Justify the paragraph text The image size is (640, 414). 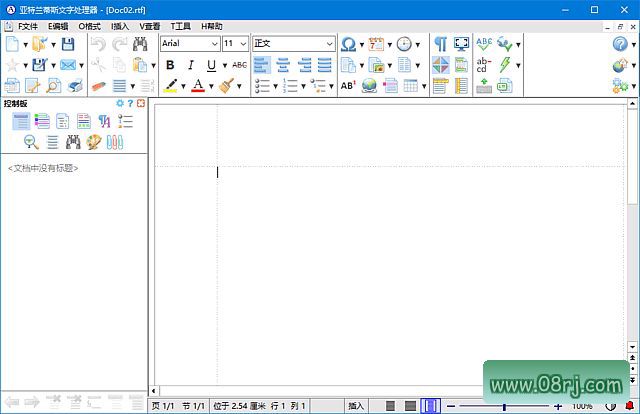(325, 65)
